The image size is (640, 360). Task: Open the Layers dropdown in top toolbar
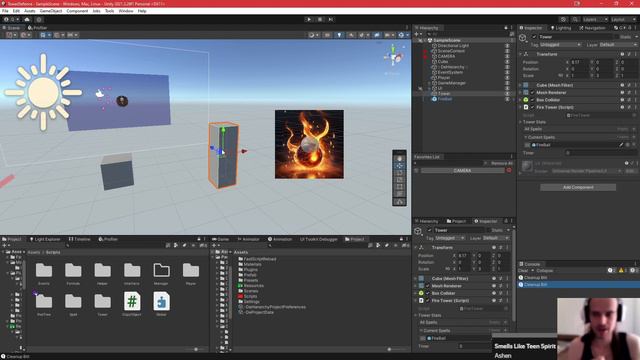click(595, 19)
